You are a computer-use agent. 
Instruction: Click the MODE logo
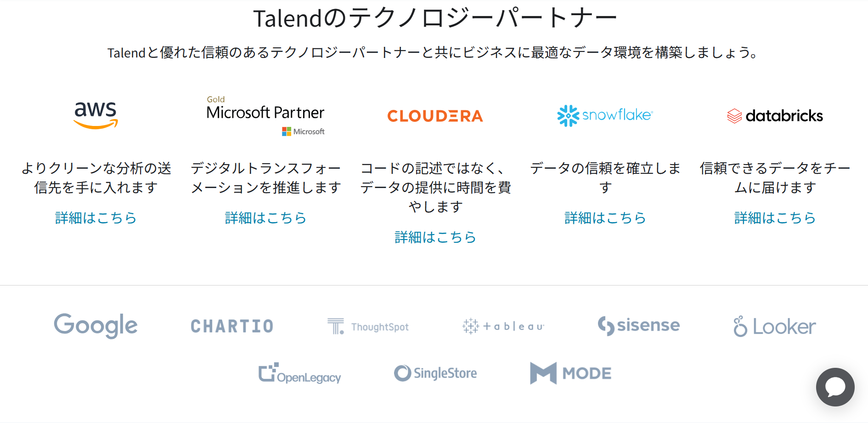[x=571, y=373]
